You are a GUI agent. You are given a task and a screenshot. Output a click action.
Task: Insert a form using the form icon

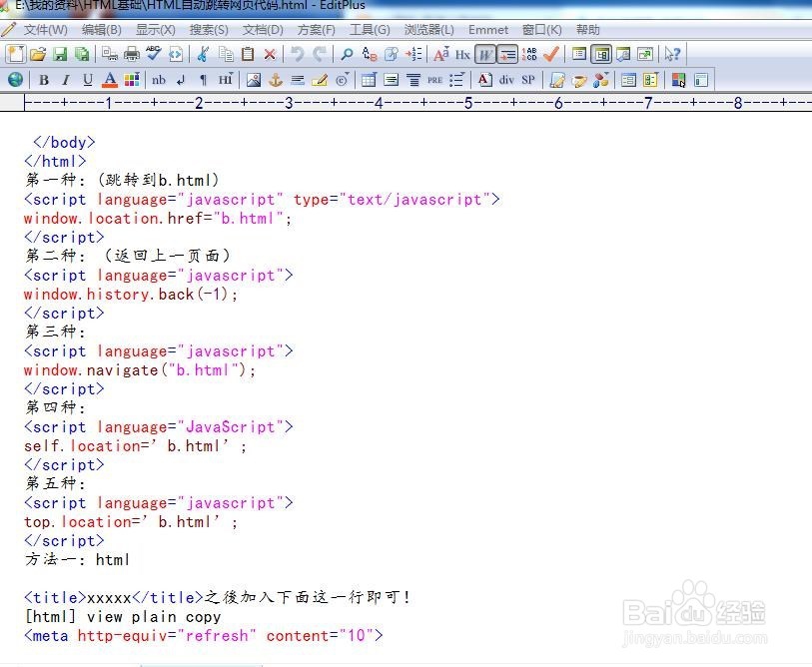point(628,80)
